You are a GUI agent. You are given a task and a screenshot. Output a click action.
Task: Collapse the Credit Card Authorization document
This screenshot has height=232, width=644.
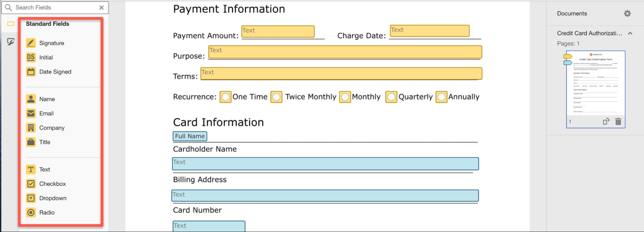[630, 33]
